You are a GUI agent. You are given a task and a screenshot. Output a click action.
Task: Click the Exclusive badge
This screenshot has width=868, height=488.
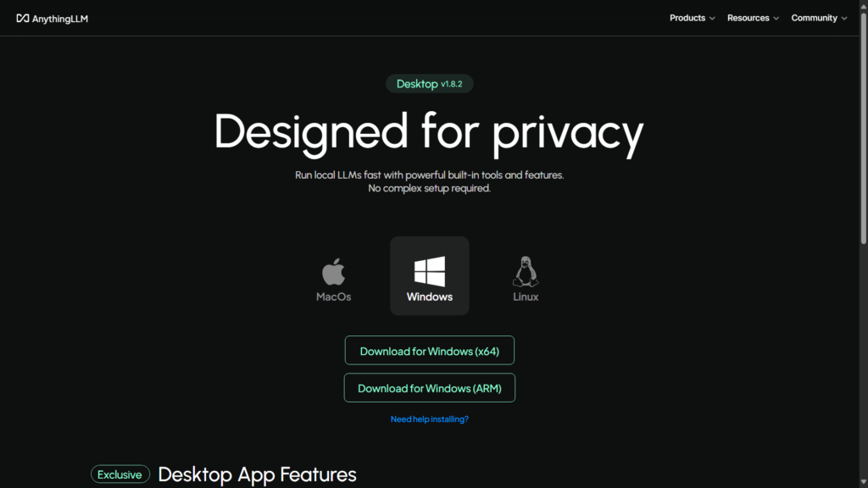pos(120,474)
